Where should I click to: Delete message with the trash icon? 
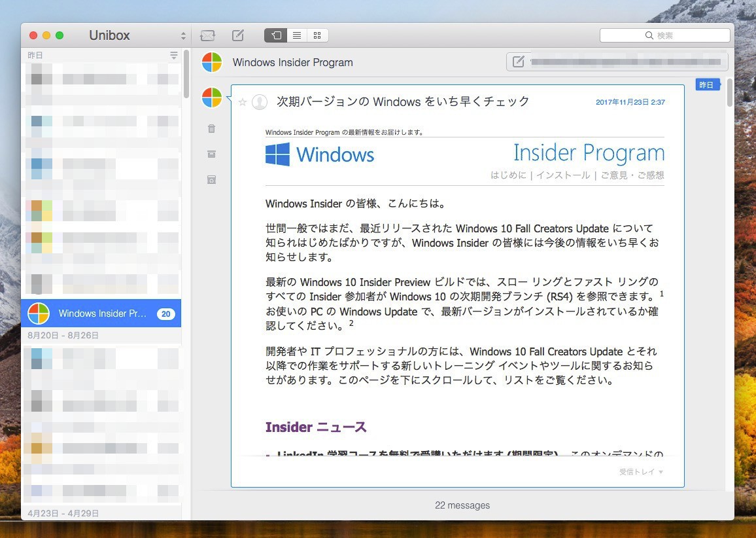click(x=211, y=128)
